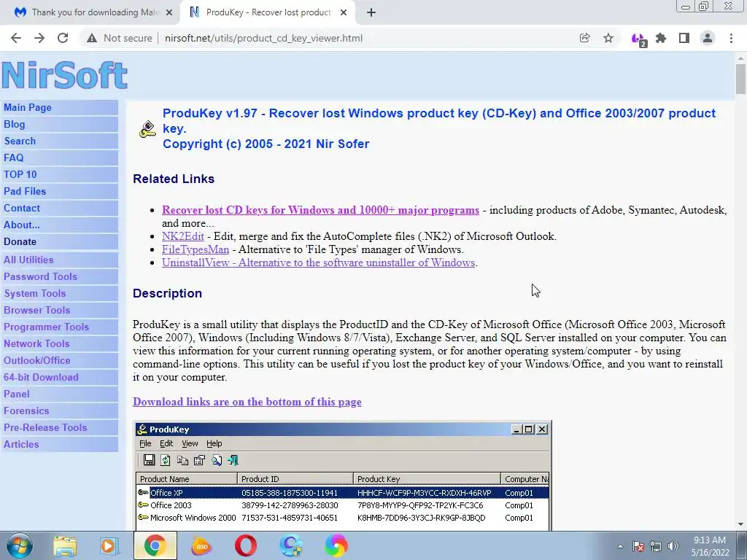Open FAQ in sidebar menu
The image size is (747, 560).
[x=13, y=157]
